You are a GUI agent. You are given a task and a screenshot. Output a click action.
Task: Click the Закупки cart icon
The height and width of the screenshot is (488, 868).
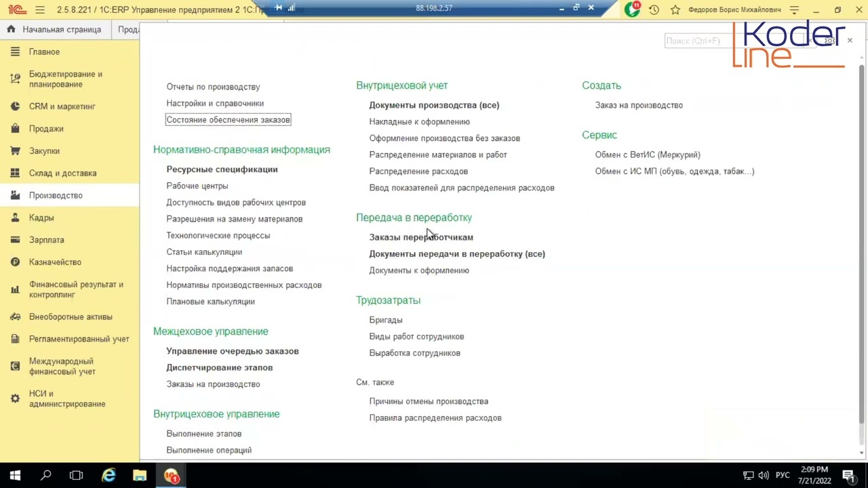[x=15, y=151]
